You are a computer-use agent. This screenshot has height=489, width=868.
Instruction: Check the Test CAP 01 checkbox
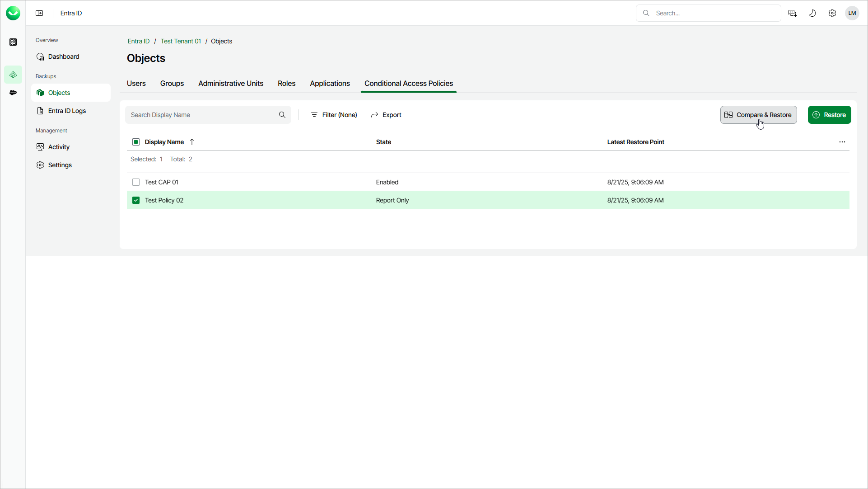(136, 182)
